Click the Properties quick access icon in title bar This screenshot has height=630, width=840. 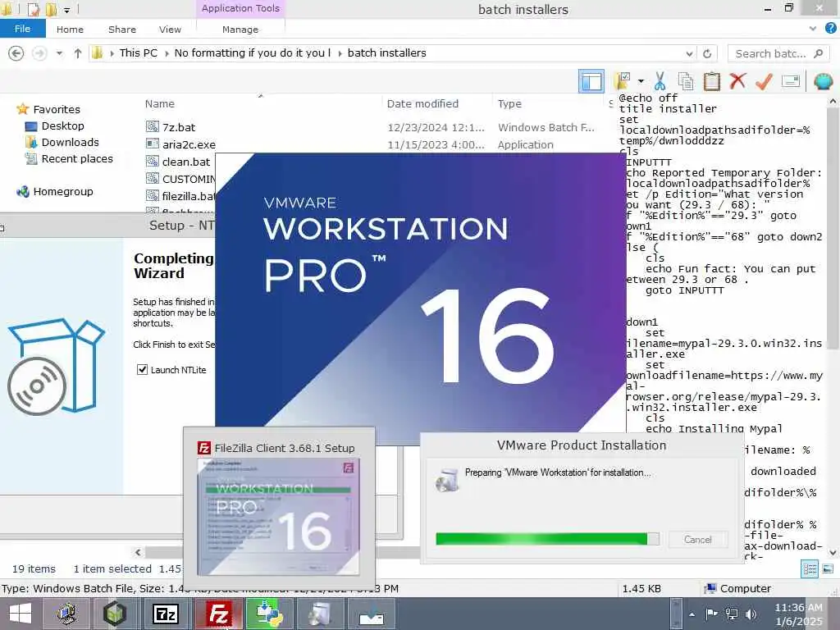click(x=33, y=9)
